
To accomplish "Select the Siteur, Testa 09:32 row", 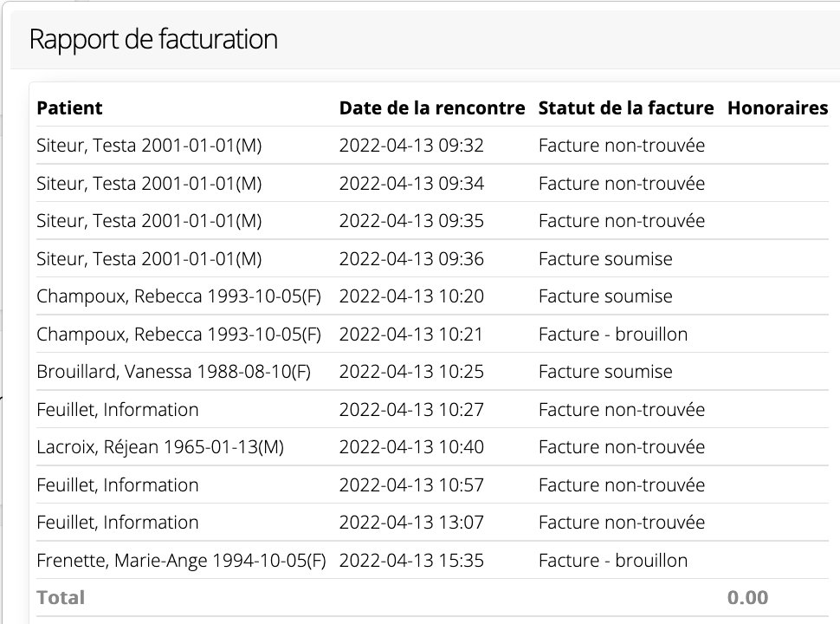I will pos(432,146).
